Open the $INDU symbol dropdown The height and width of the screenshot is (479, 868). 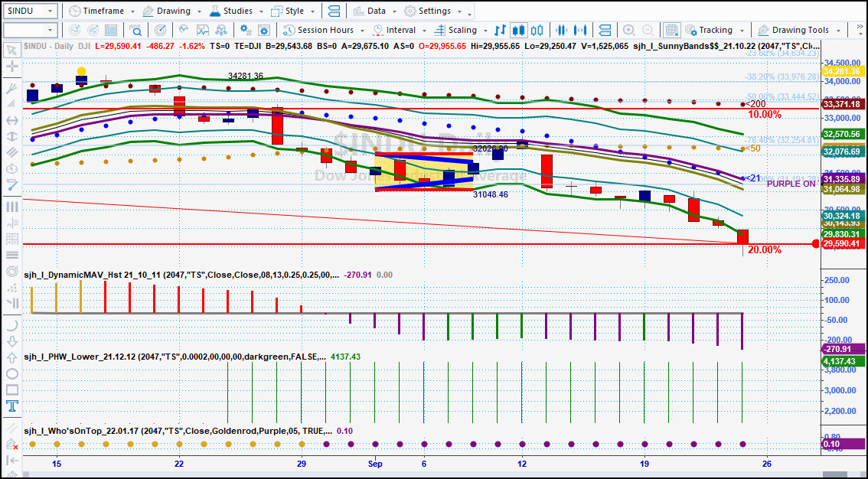51,11
